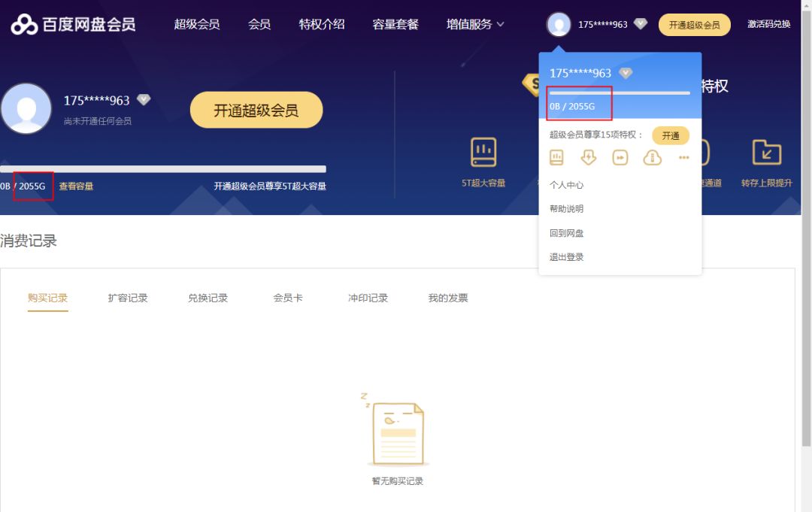Screen dimensions: 812x512
Task: Click the storage usage progress bar in popup
Action: (x=621, y=92)
